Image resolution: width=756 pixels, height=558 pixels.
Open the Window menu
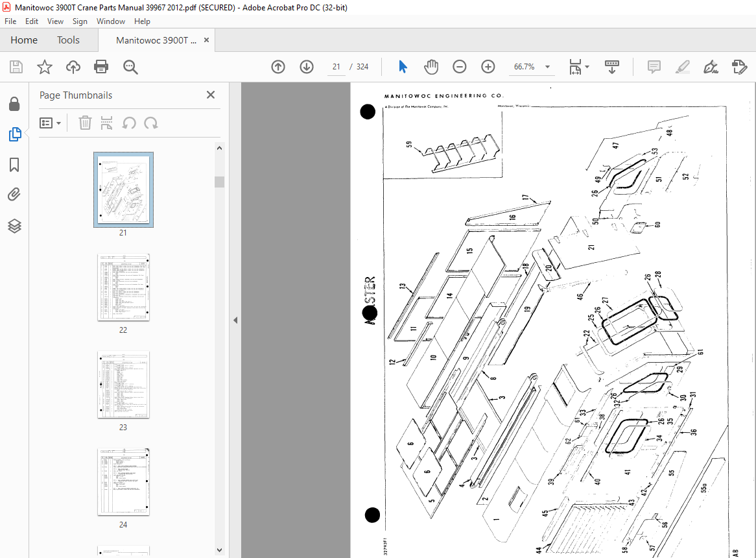click(111, 21)
